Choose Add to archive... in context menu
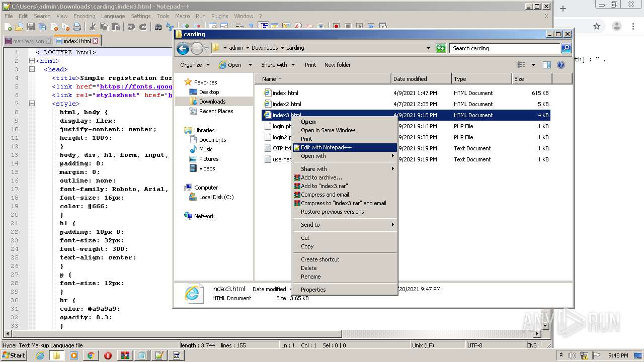This screenshot has height=362, width=644. [x=345, y=177]
